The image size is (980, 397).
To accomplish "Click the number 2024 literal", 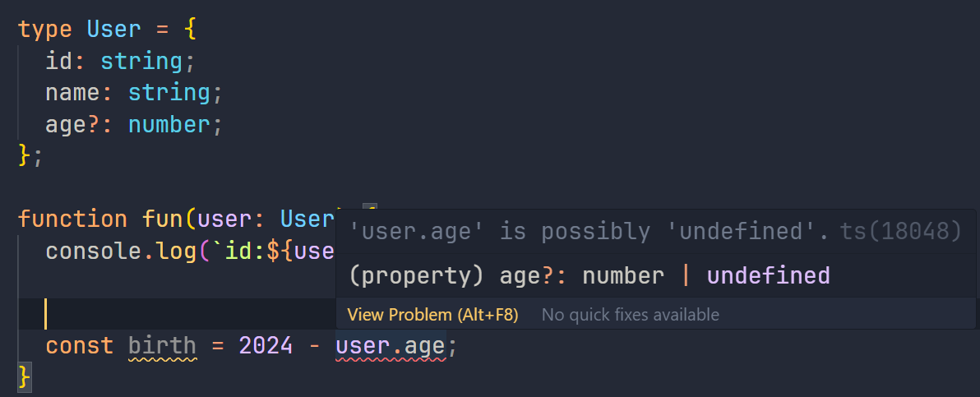I will click(266, 346).
